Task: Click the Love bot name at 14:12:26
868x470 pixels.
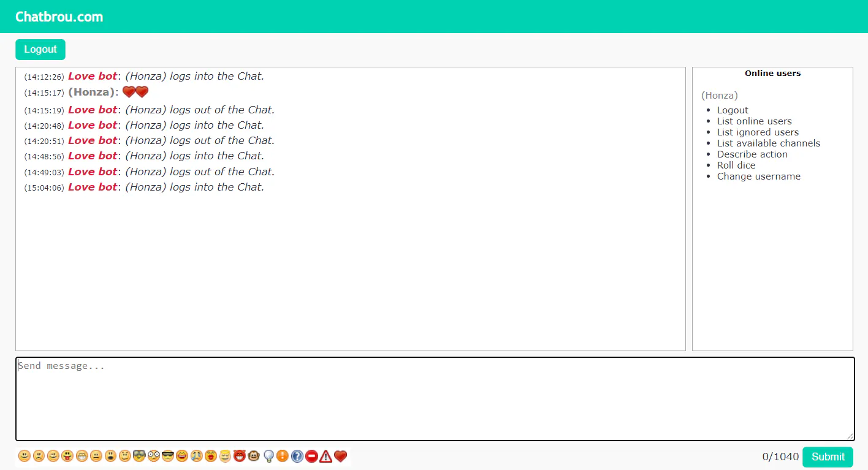Action: point(93,77)
